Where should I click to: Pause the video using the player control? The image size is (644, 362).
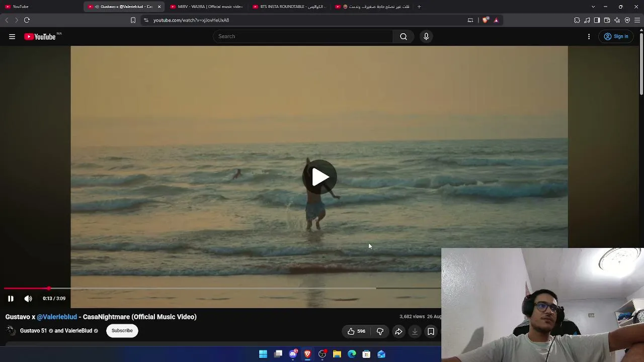point(11,299)
